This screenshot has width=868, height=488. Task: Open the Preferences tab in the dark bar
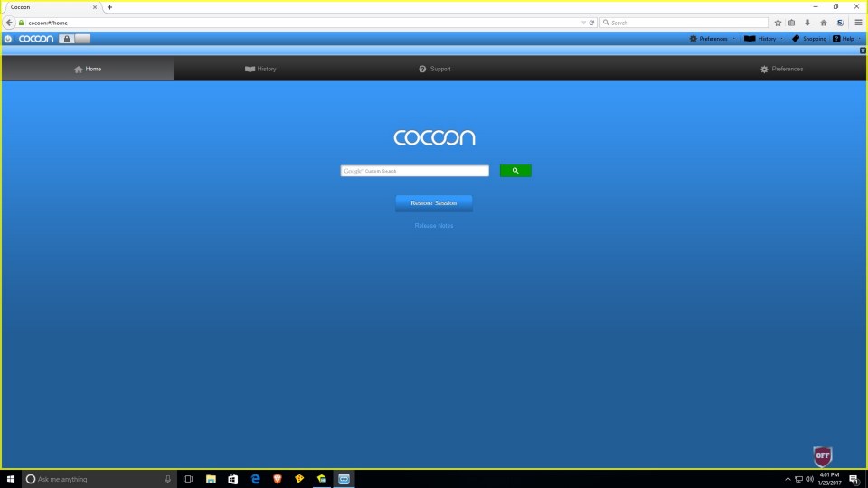781,70
